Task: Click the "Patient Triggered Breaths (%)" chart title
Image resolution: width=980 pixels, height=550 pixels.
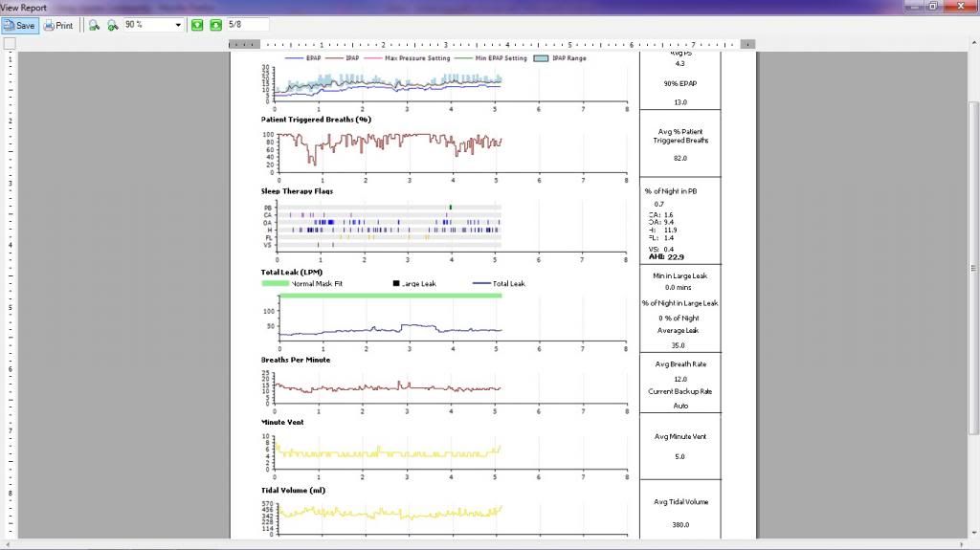Action: pyautogui.click(x=316, y=120)
